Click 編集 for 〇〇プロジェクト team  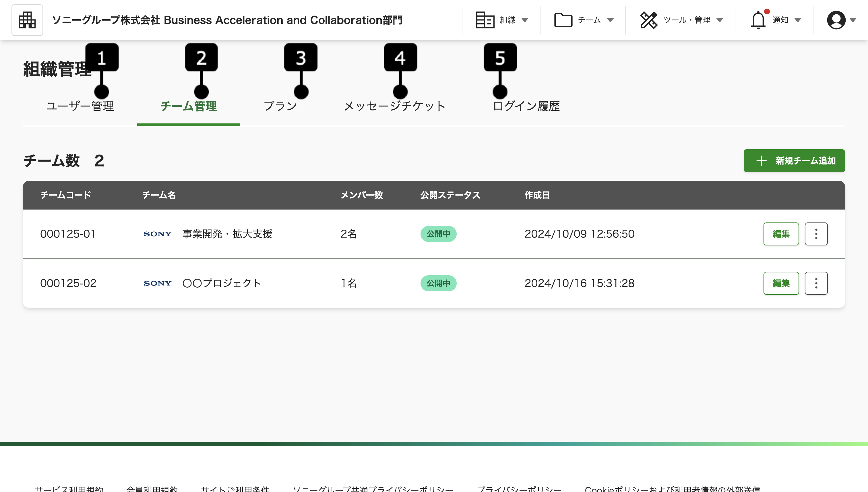click(781, 283)
